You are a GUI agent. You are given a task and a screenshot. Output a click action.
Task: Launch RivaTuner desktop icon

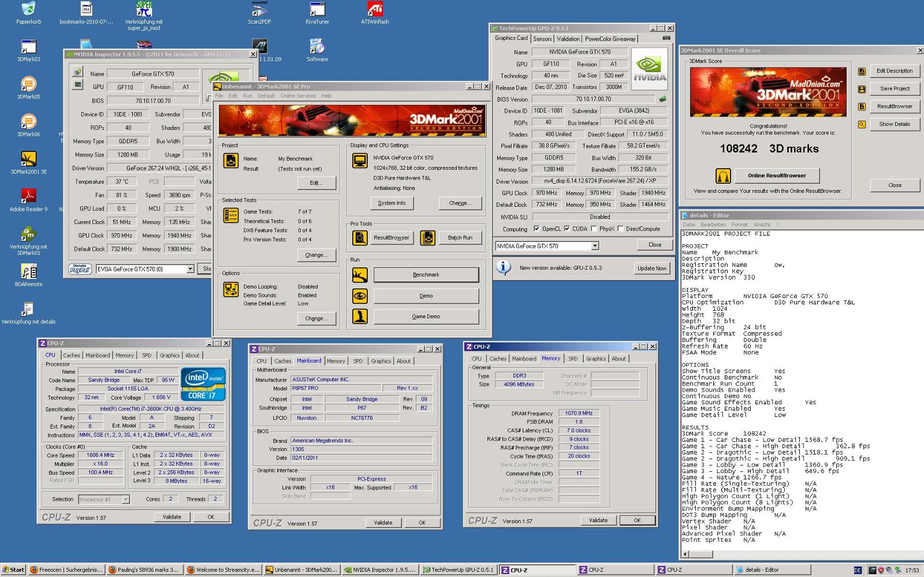317,10
